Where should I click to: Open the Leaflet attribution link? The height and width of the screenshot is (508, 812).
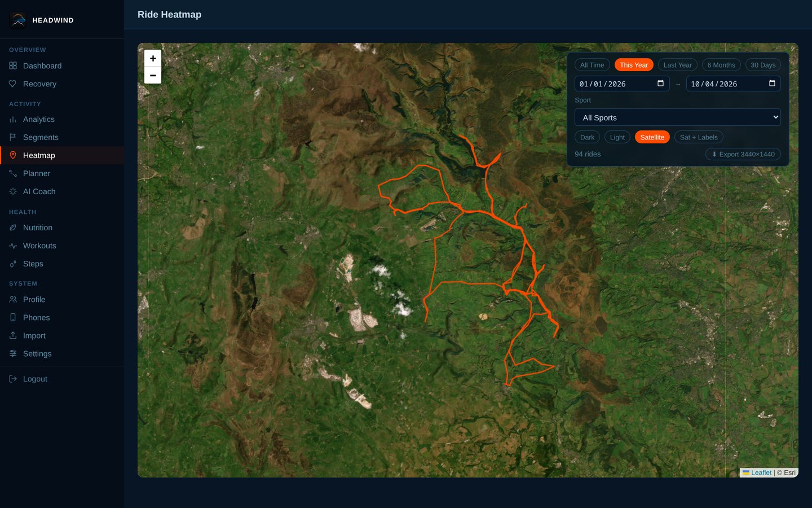pyautogui.click(x=757, y=473)
